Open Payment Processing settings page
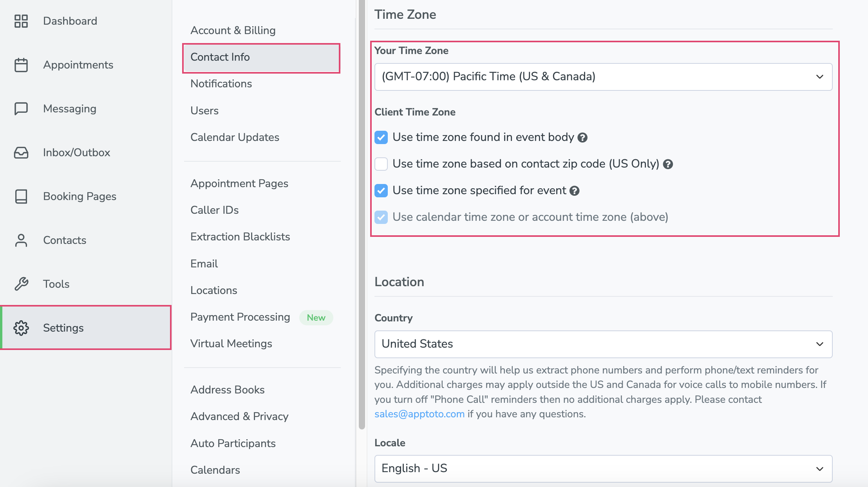The width and height of the screenshot is (868, 487). click(x=240, y=317)
